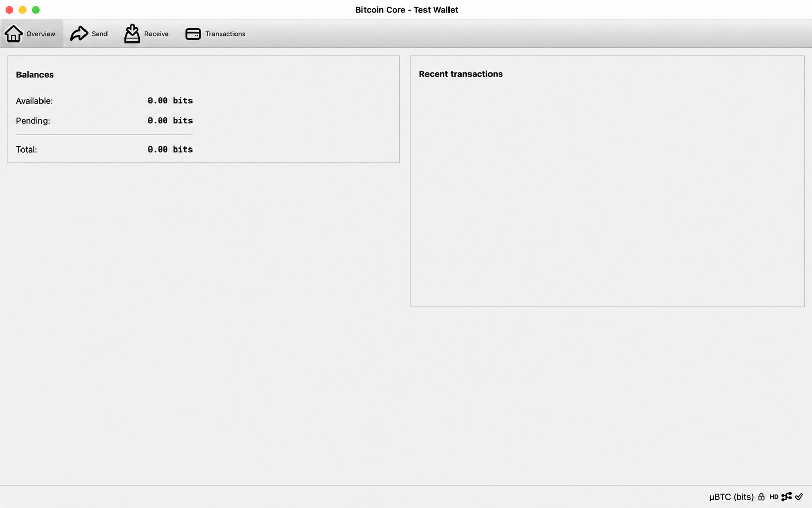This screenshot has width=812, height=508.
Task: Show the Transactions tab
Action: [216, 34]
